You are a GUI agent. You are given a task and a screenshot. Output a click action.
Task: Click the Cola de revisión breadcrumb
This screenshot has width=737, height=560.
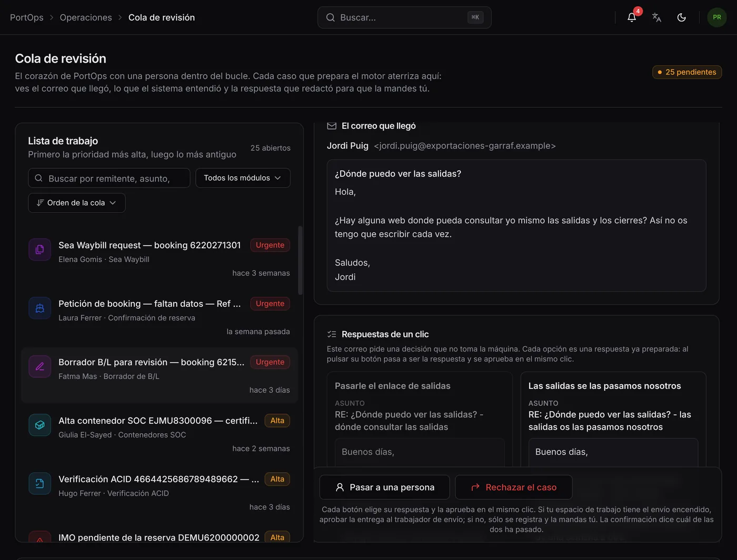[162, 17]
